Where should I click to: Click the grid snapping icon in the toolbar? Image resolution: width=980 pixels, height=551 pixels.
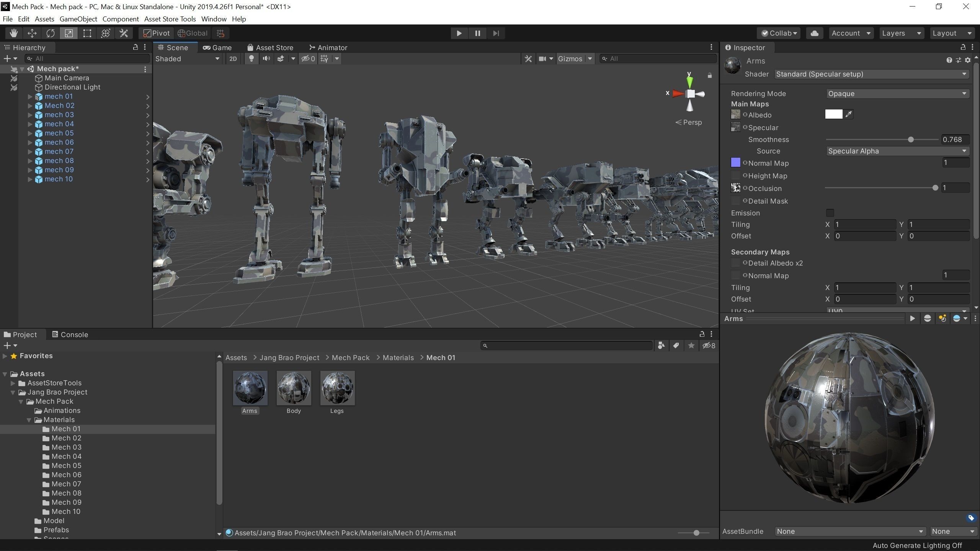220,33
